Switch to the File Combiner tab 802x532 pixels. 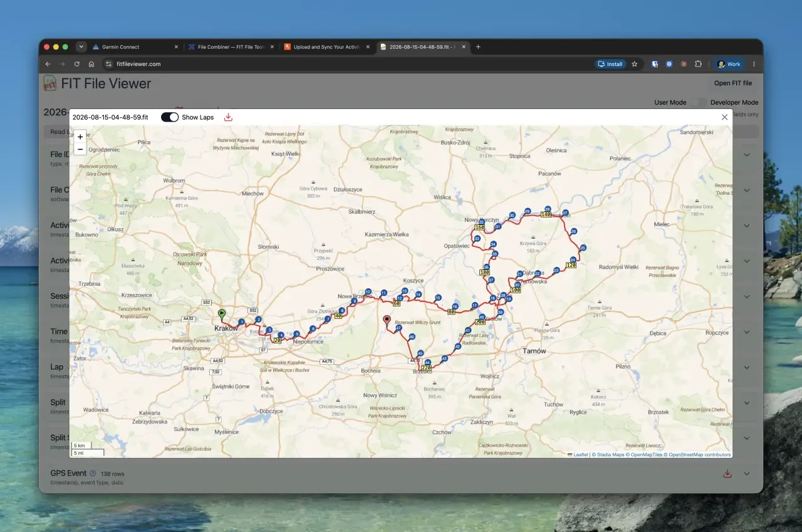point(231,47)
